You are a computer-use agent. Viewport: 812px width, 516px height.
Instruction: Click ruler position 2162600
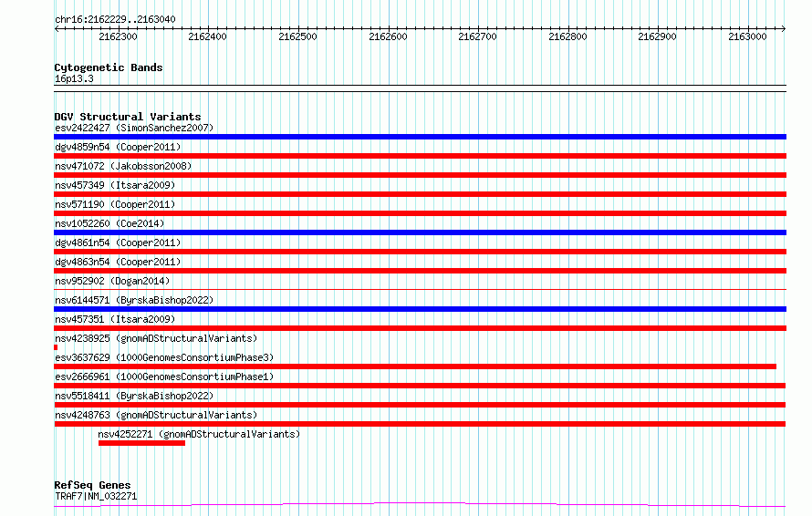click(388, 36)
